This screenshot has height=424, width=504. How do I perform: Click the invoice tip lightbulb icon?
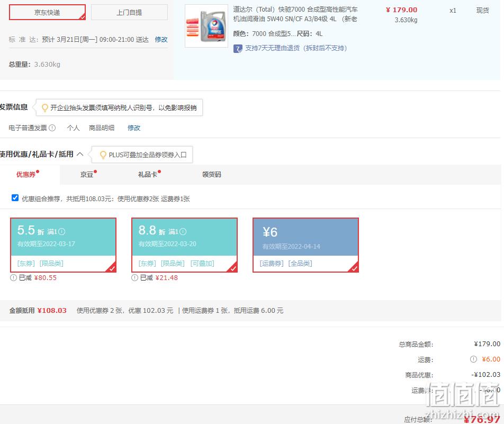[44, 107]
